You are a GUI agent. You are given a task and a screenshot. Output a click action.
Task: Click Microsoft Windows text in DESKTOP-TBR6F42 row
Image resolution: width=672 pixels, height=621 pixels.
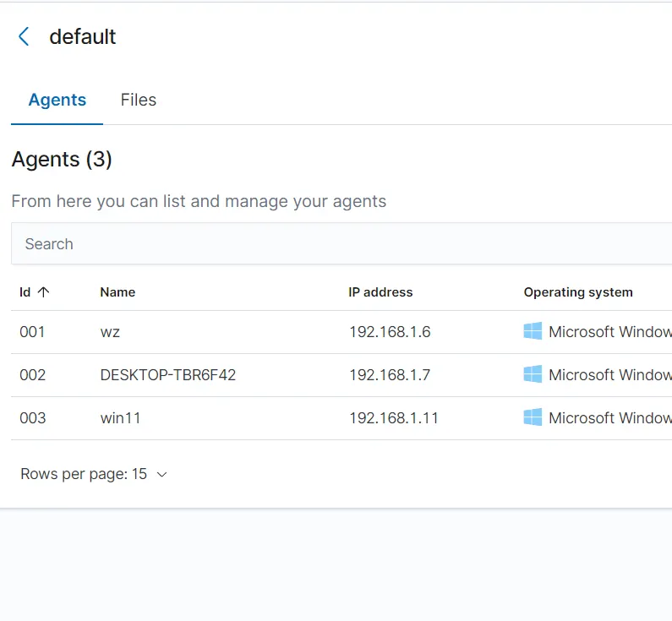point(609,375)
